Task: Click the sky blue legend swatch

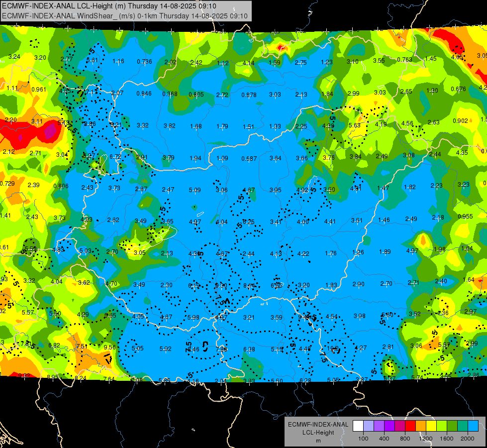Action: point(473,426)
